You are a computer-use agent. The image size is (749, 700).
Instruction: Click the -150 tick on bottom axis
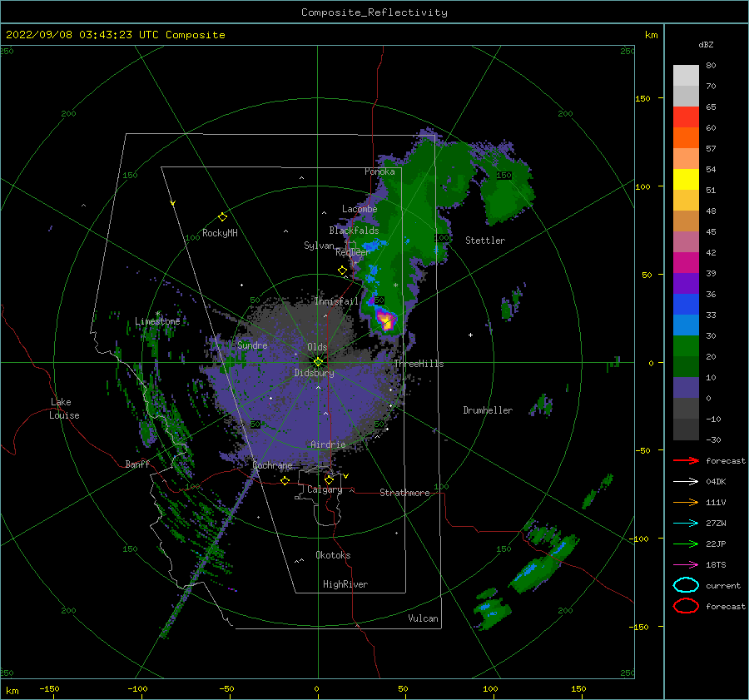point(49,689)
